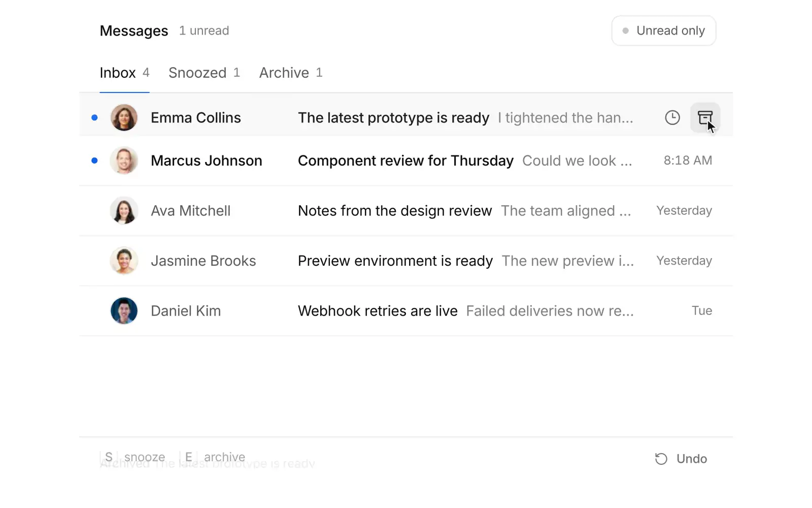This screenshot has width=812, height=508.
Task: Click Emma Collins' avatar
Action: click(124, 118)
